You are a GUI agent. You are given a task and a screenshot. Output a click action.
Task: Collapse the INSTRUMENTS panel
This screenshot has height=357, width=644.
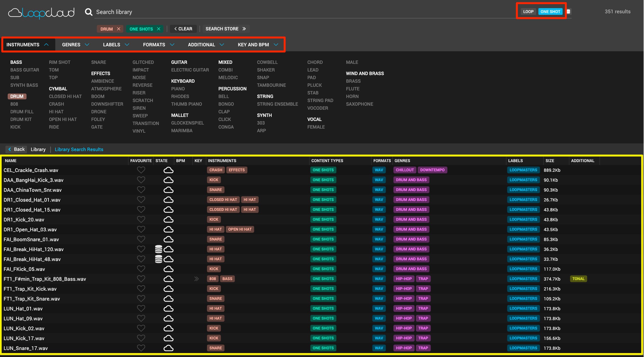28,45
